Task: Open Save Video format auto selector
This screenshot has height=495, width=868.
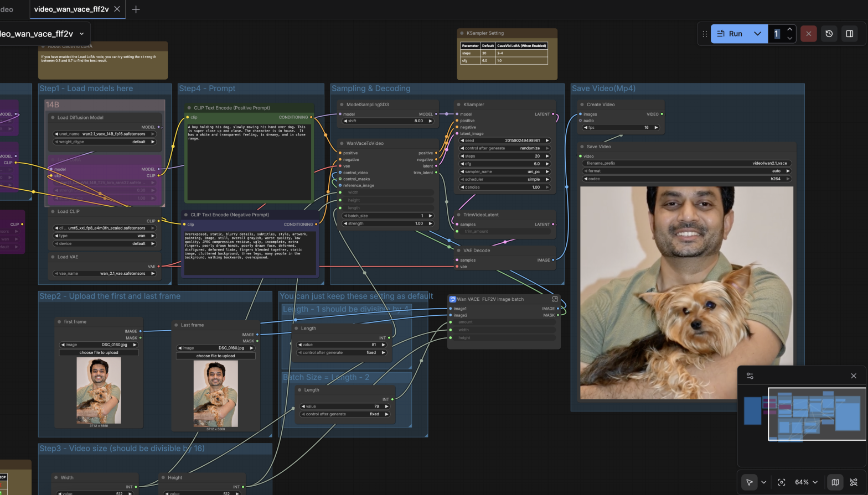Action: [687, 171]
